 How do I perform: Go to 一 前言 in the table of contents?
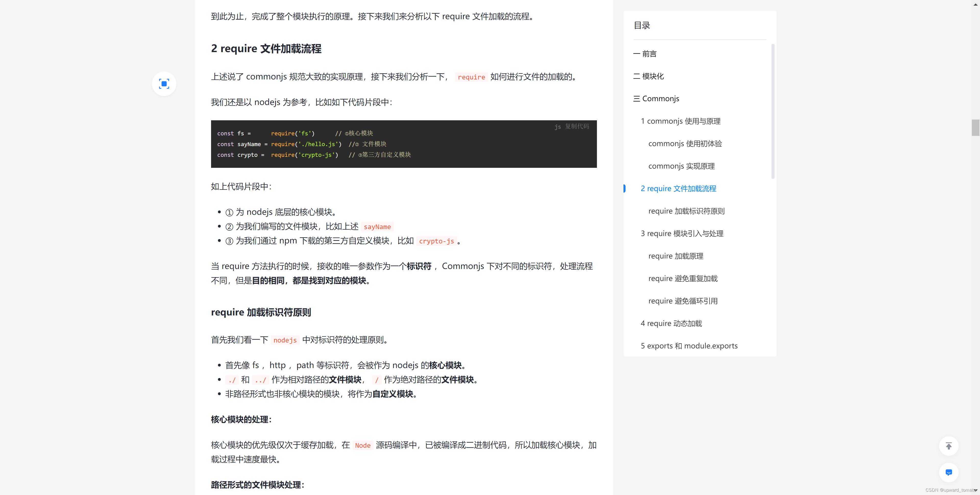click(x=645, y=54)
